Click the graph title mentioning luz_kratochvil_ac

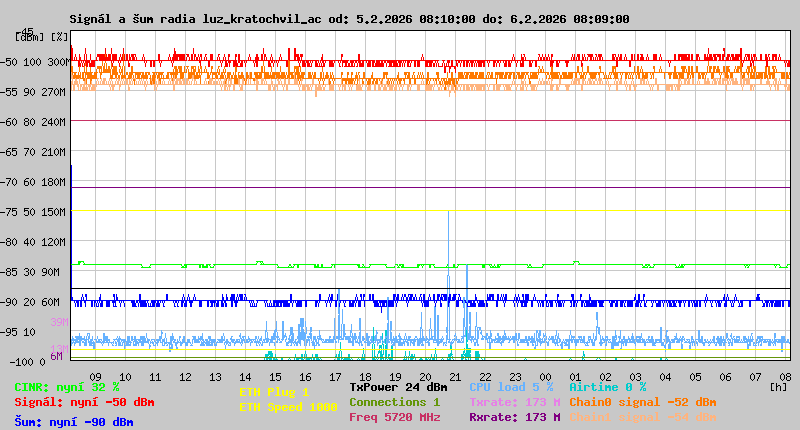(x=349, y=19)
